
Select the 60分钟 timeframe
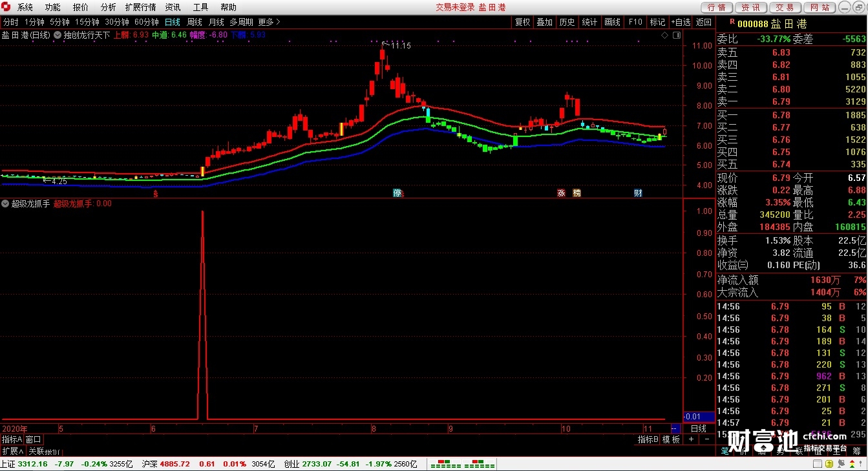(x=147, y=22)
